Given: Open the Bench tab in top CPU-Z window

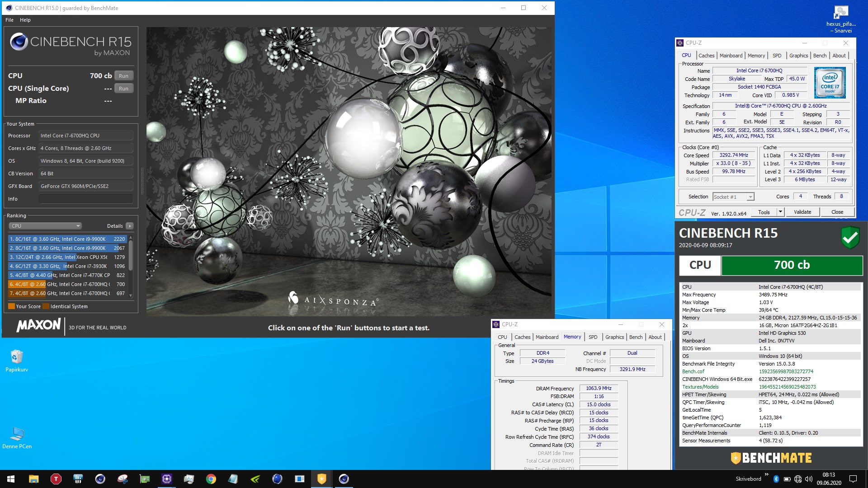Looking at the screenshot, I should 820,56.
